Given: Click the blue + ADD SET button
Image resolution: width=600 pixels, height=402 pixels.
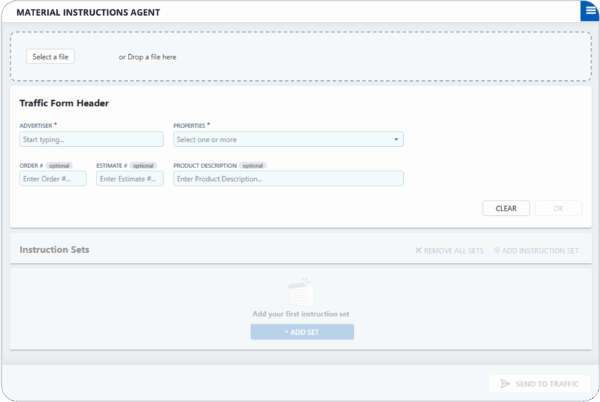Looking at the screenshot, I should (302, 332).
